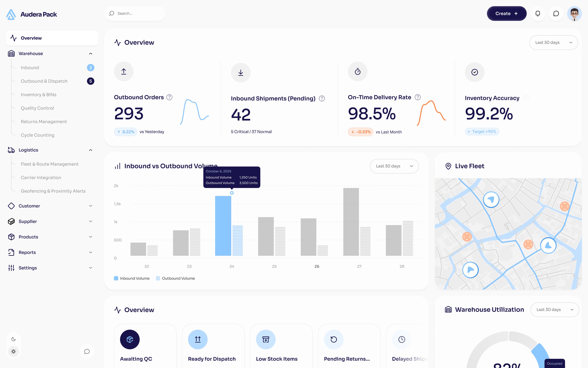588x368 pixels.
Task: Open Warehouse Utilization Last 30 days dropdown
Action: pyautogui.click(x=555, y=310)
